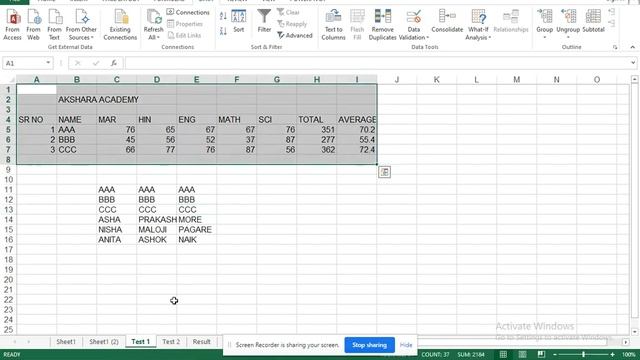
Task: Open Text to Columns wizard
Action: (333, 25)
